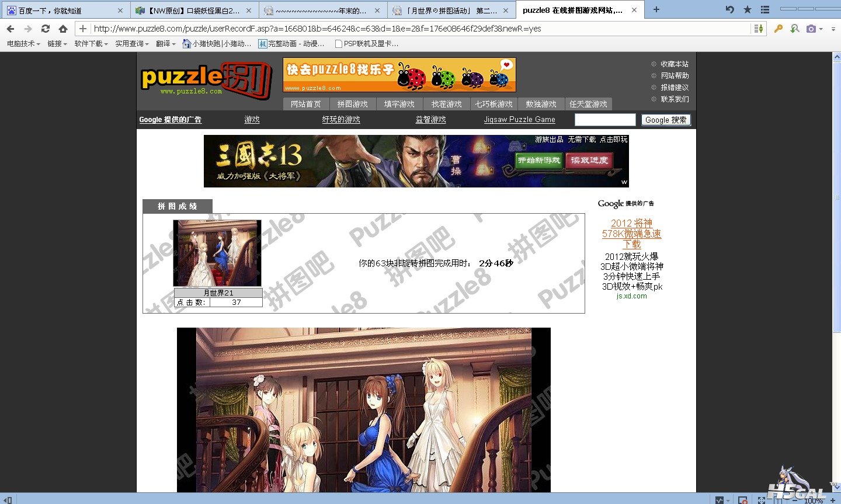The height and width of the screenshot is (504, 841).
Task: Click the 开始新游戏 button in the banner
Action: click(539, 160)
